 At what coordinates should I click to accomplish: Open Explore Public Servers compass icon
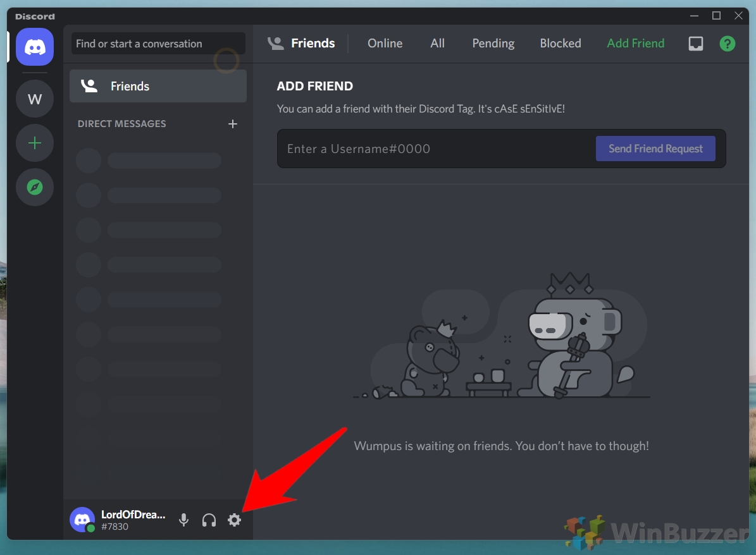(35, 187)
